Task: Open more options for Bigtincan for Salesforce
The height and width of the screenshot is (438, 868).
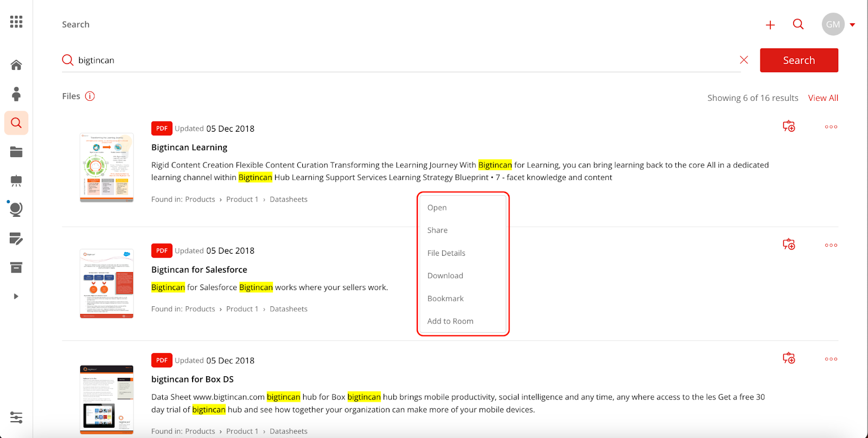Action: [831, 245]
